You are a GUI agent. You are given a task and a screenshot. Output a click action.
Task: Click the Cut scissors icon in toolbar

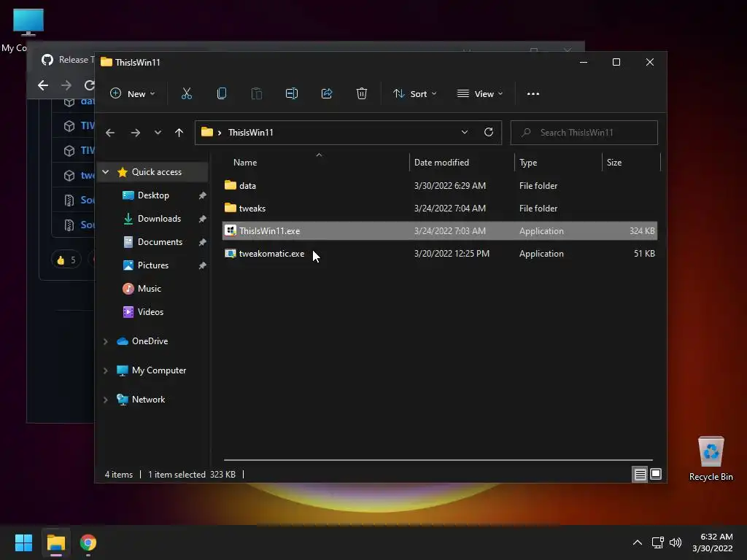click(x=186, y=94)
